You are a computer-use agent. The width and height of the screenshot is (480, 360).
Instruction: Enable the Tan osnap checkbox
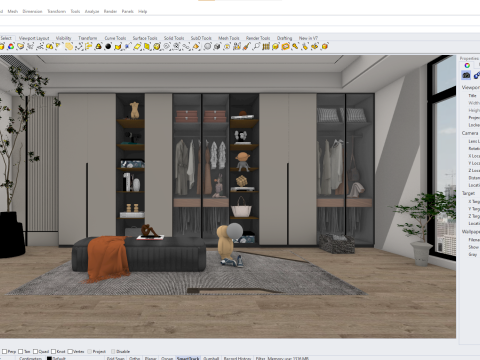pos(21,351)
